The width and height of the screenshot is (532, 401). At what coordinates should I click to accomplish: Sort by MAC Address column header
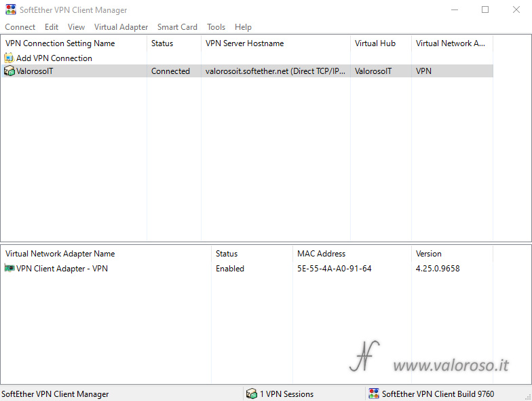pyautogui.click(x=352, y=254)
